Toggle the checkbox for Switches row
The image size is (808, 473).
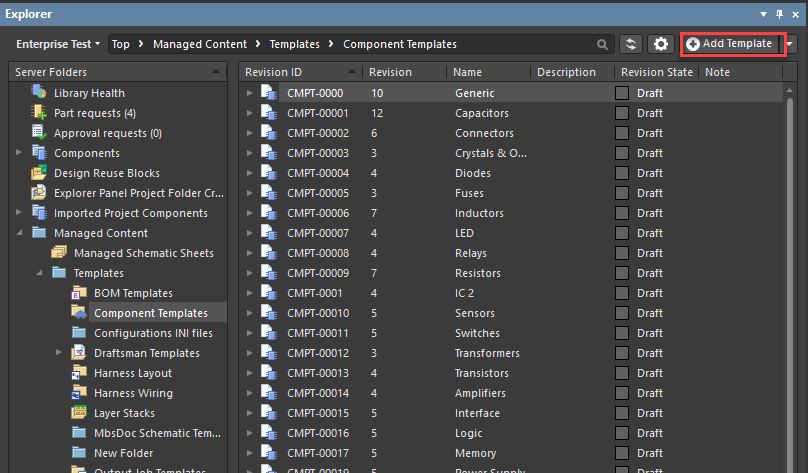622,333
